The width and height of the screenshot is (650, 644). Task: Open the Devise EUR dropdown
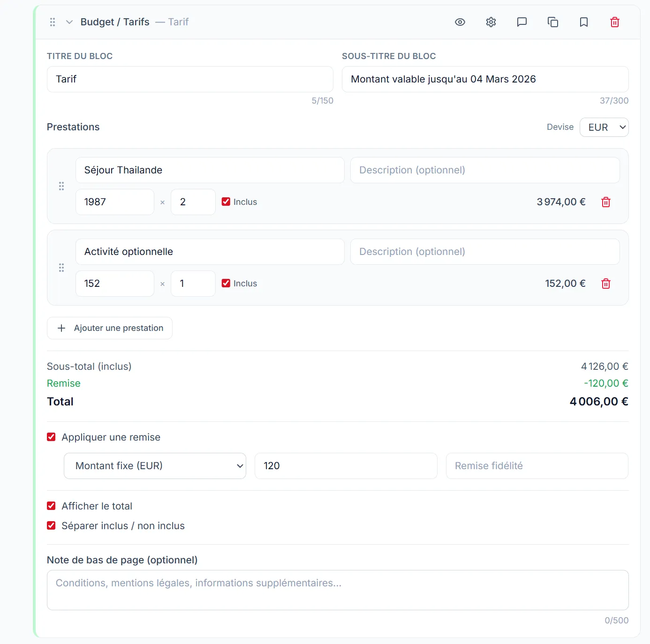604,127
